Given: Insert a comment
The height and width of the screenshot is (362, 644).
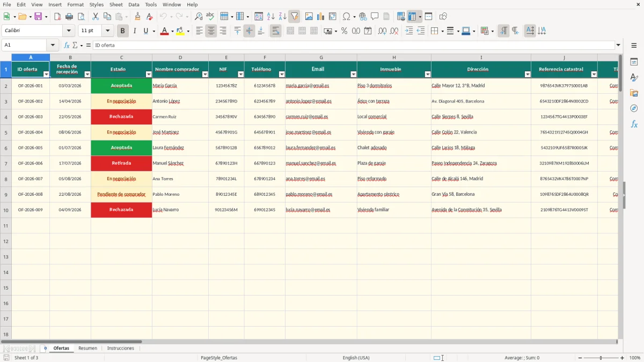Looking at the screenshot, I should point(375,17).
